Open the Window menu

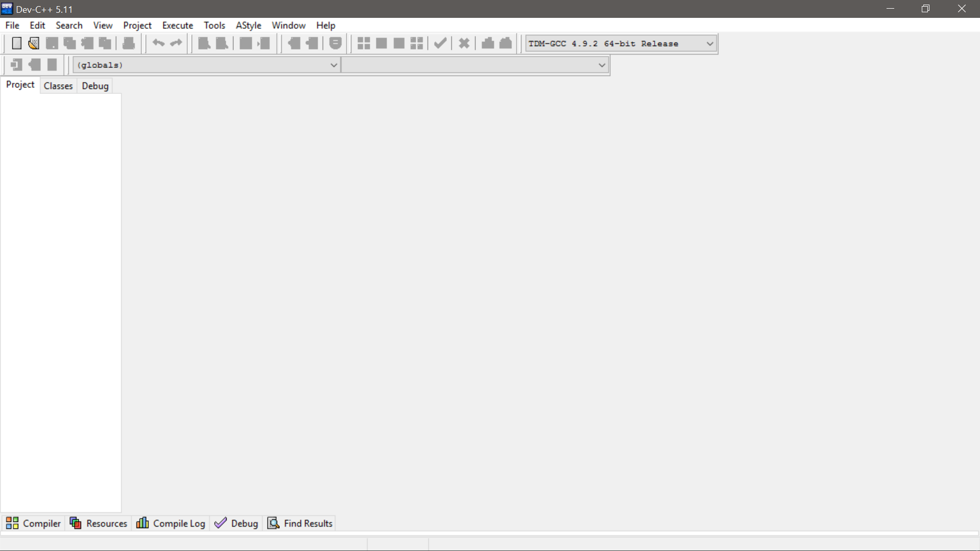pyautogui.click(x=289, y=25)
